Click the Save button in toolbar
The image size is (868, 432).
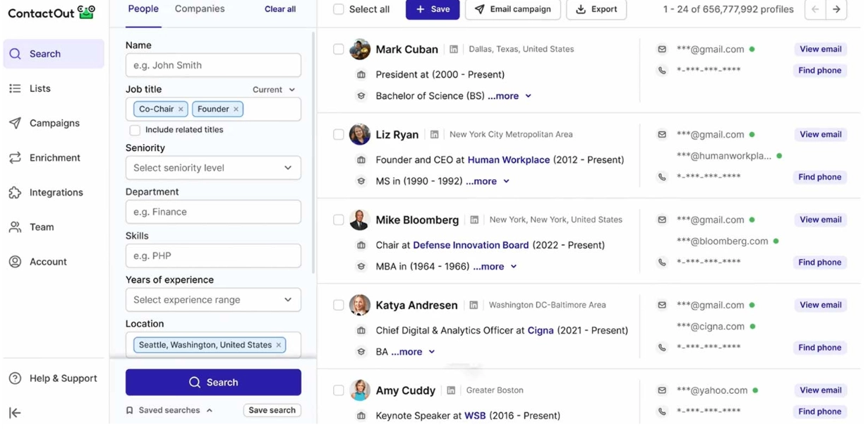(x=433, y=10)
